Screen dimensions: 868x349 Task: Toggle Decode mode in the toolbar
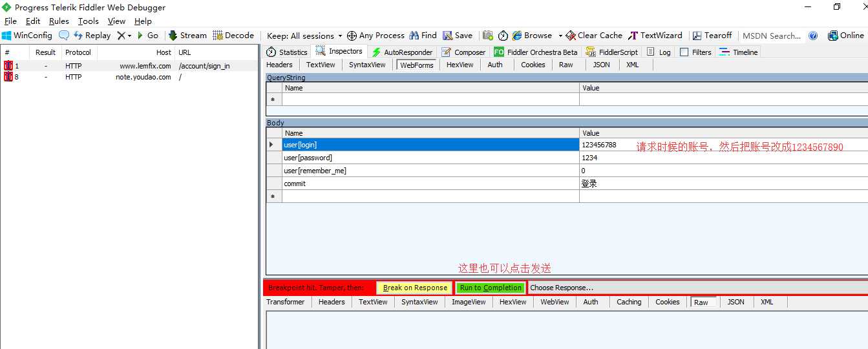pos(233,36)
